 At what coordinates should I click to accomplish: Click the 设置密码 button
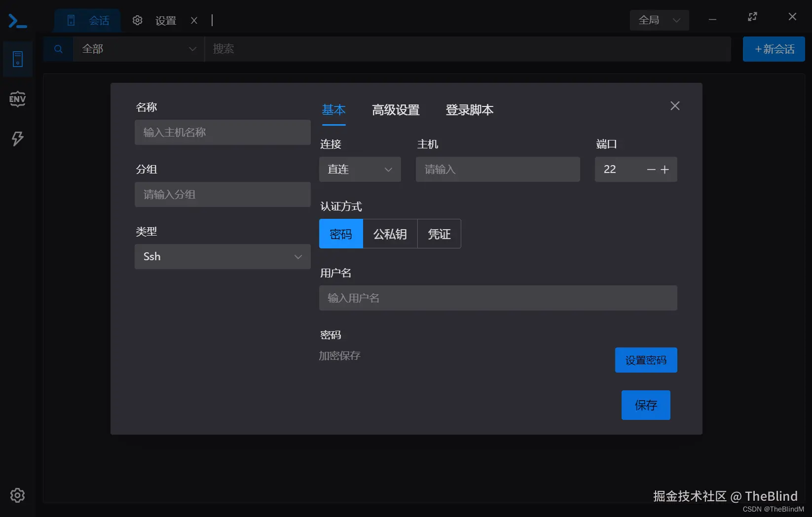(646, 360)
